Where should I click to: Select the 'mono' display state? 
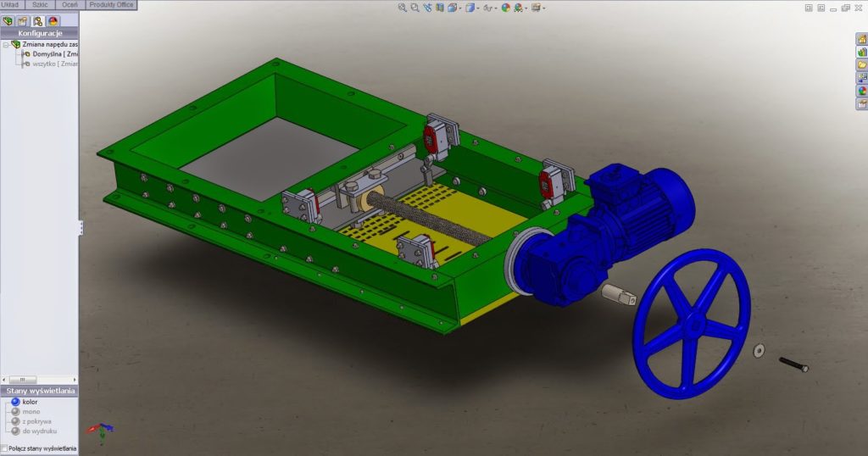click(x=31, y=412)
